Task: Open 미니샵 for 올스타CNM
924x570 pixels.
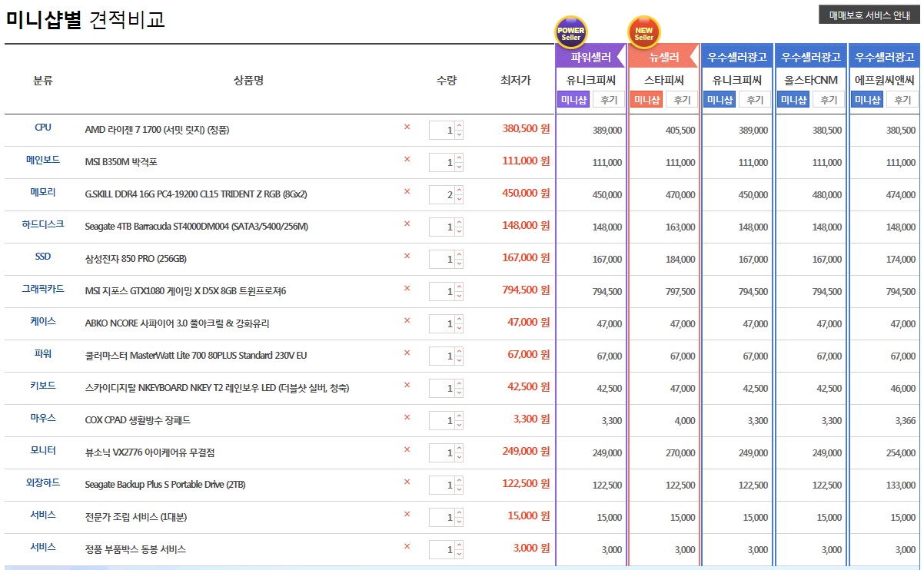Action: pyautogui.click(x=793, y=100)
